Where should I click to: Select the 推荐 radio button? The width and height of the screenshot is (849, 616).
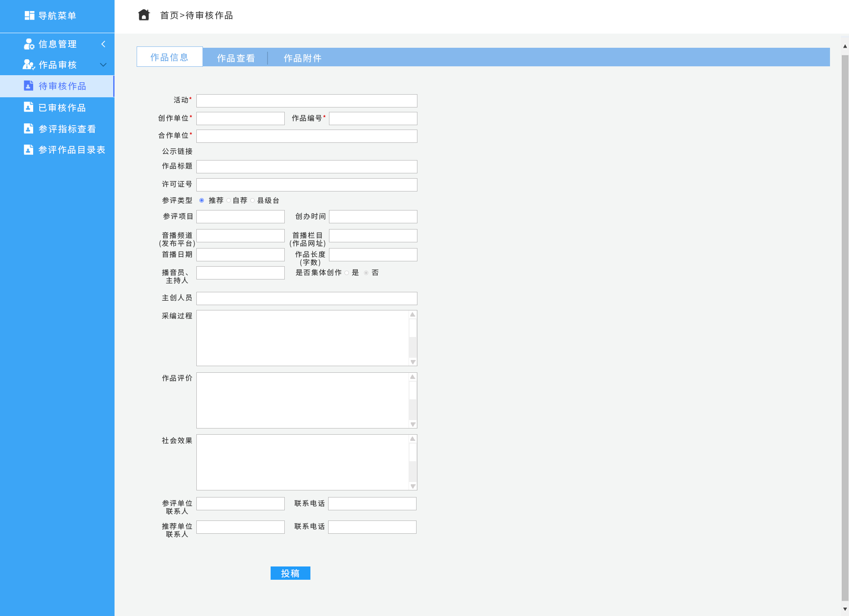pos(202,200)
